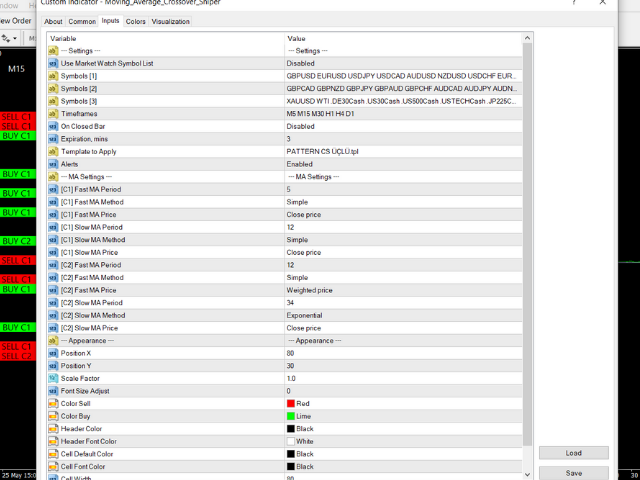
Task: Click the double icon beside Scale Factor
Action: [x=53, y=378]
